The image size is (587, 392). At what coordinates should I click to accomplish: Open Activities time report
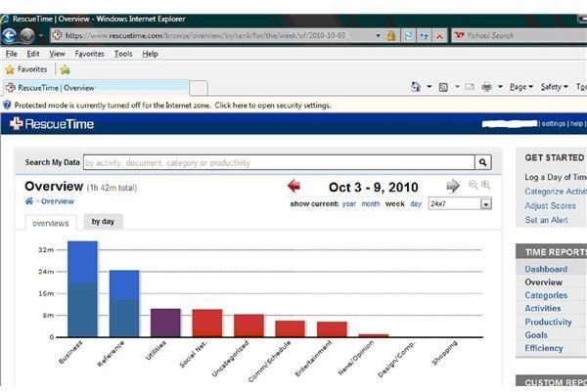click(542, 308)
